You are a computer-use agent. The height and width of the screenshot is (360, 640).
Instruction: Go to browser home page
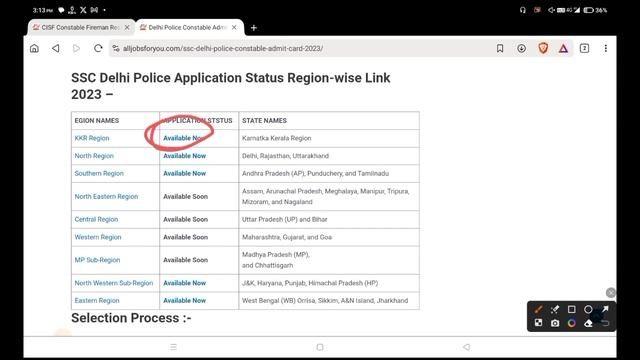click(34, 48)
